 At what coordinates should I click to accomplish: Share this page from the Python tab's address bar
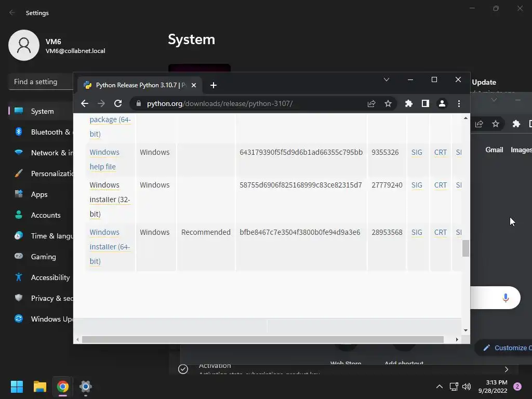[371, 103]
